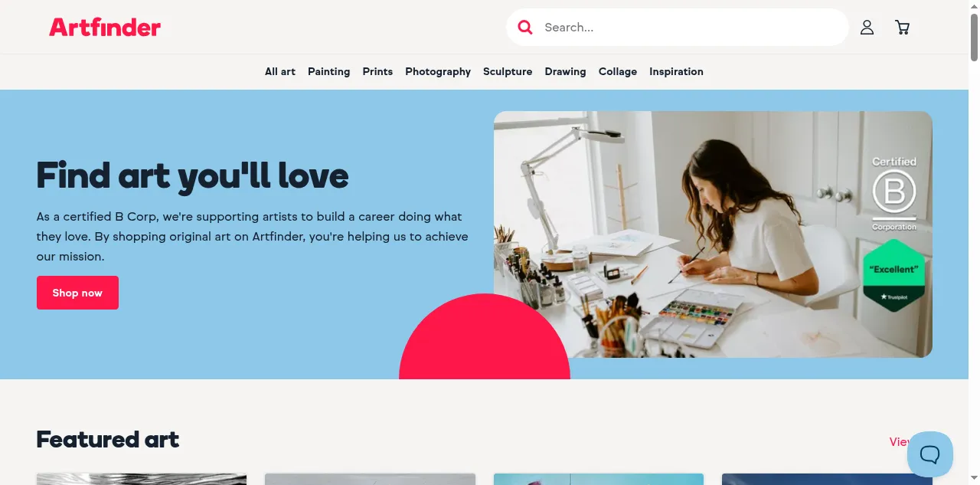The height and width of the screenshot is (485, 980).
Task: Click the View all link beside Featured art
Action: (x=900, y=442)
